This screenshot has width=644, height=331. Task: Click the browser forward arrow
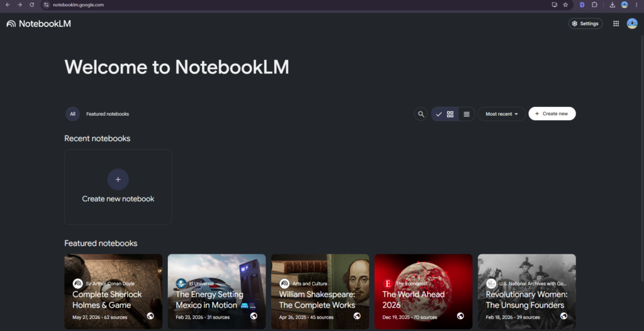[x=19, y=5]
